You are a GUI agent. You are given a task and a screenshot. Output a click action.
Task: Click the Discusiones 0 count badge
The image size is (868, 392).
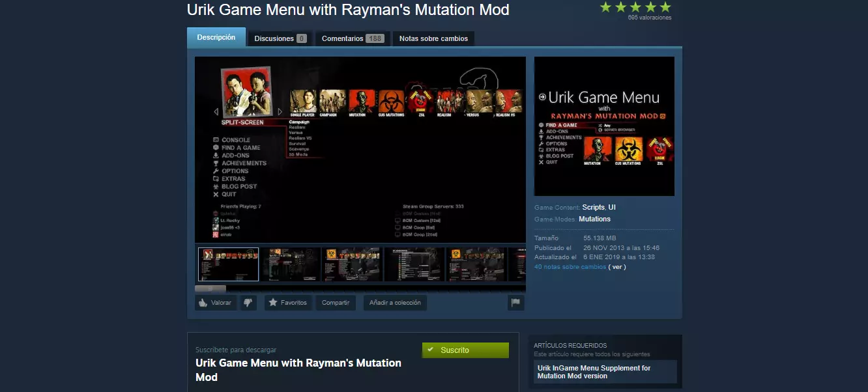(x=301, y=38)
